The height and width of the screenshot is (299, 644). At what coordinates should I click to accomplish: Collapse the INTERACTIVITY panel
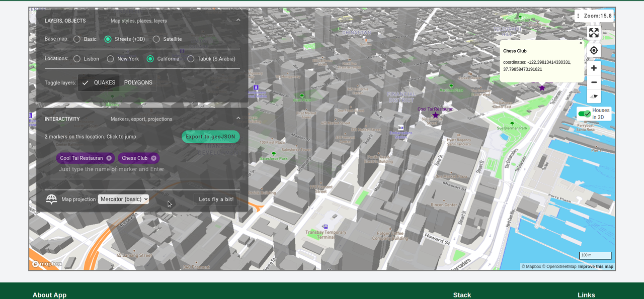pos(238,119)
